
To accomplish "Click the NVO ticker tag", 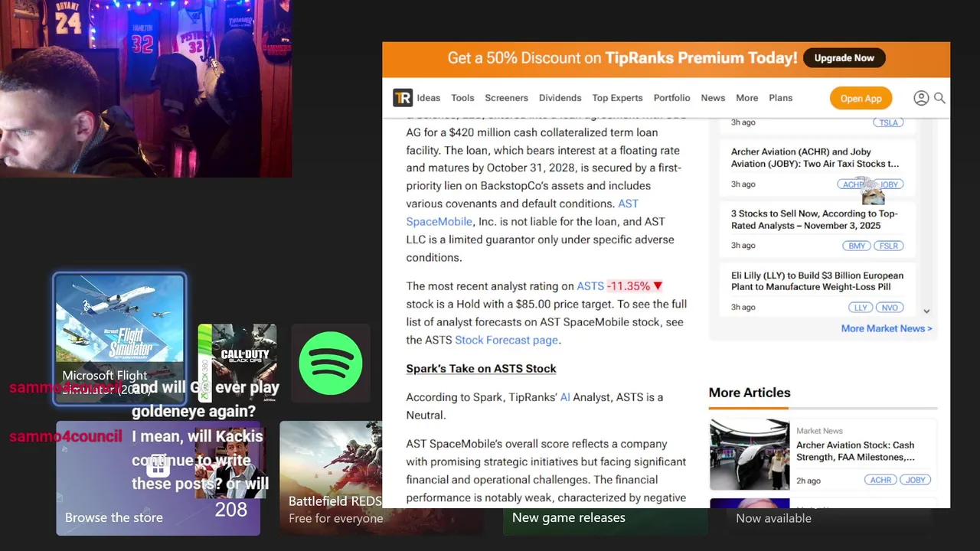I will [890, 308].
